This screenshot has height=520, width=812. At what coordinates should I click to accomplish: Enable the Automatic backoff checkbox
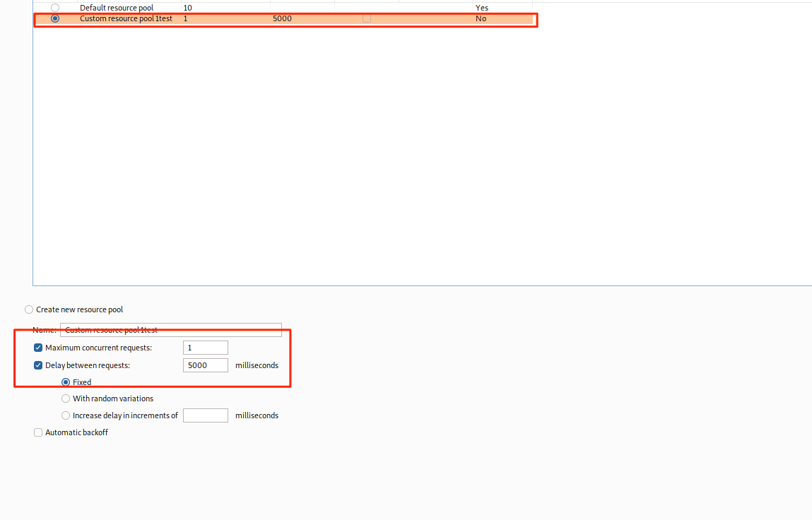(38, 432)
